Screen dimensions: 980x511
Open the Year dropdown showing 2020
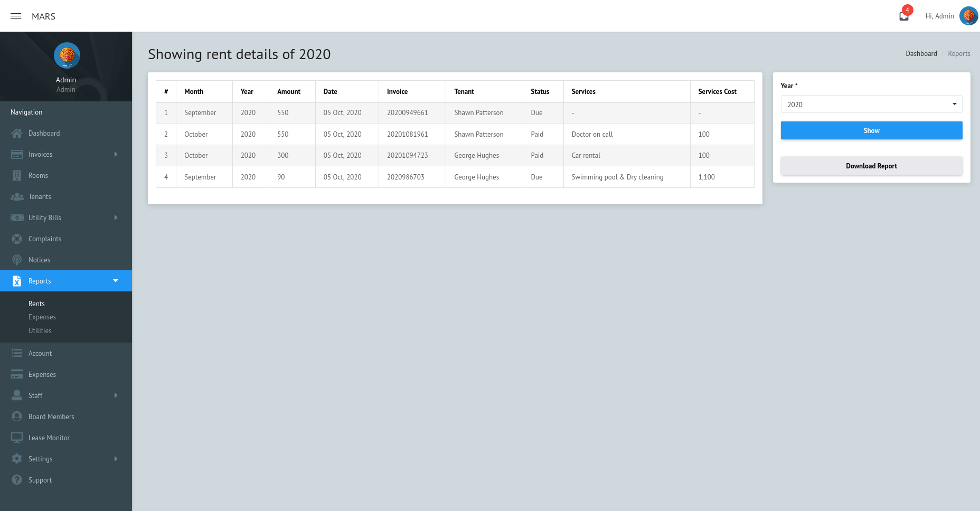tap(871, 104)
